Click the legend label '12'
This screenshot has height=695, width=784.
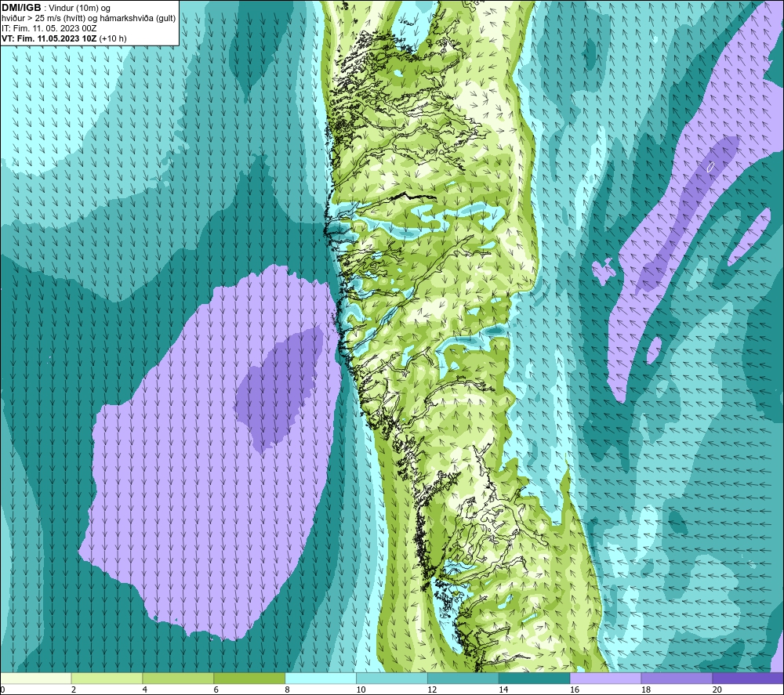pyautogui.click(x=432, y=690)
